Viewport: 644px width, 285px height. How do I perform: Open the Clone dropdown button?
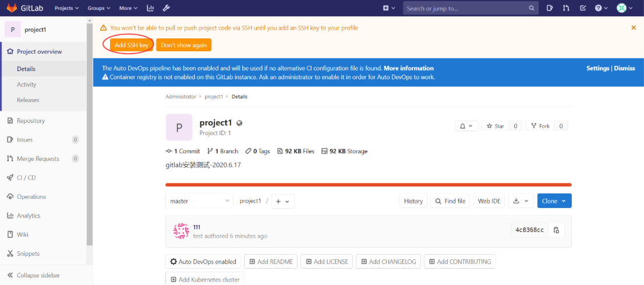(554, 201)
